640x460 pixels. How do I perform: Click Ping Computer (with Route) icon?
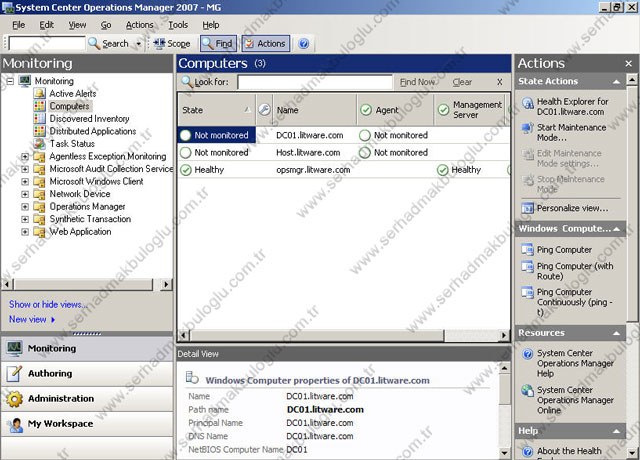[x=527, y=267]
